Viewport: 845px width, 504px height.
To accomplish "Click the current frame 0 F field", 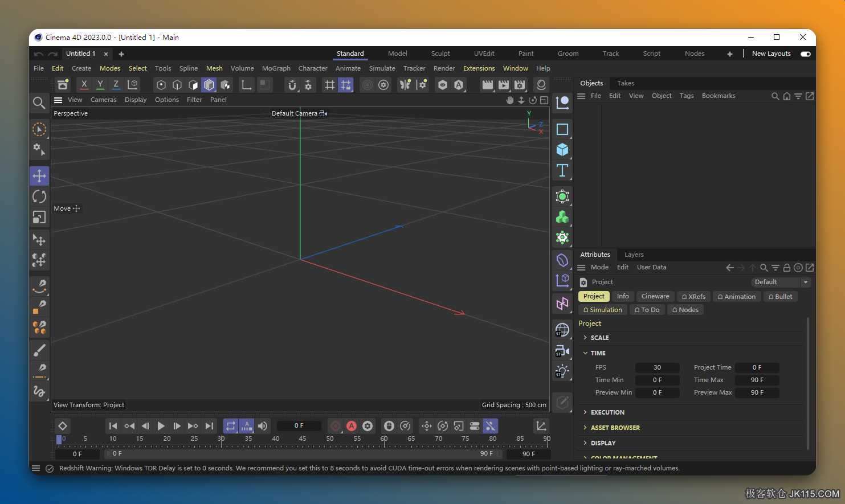I will (299, 426).
